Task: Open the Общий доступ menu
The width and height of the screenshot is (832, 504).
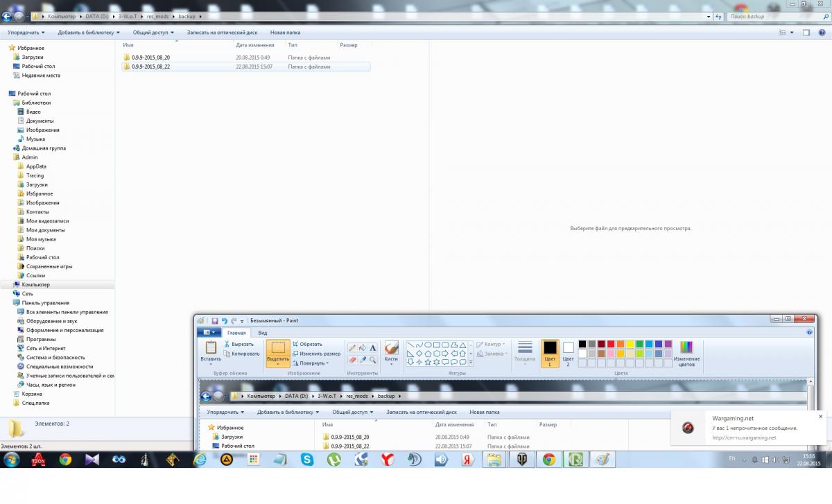Action: pos(153,32)
